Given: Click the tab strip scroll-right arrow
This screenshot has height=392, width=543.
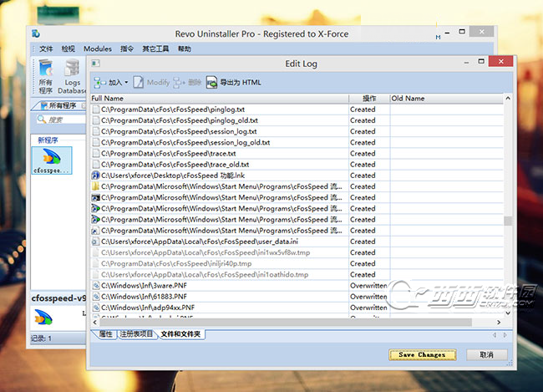Looking at the screenshot, I should (x=505, y=335).
